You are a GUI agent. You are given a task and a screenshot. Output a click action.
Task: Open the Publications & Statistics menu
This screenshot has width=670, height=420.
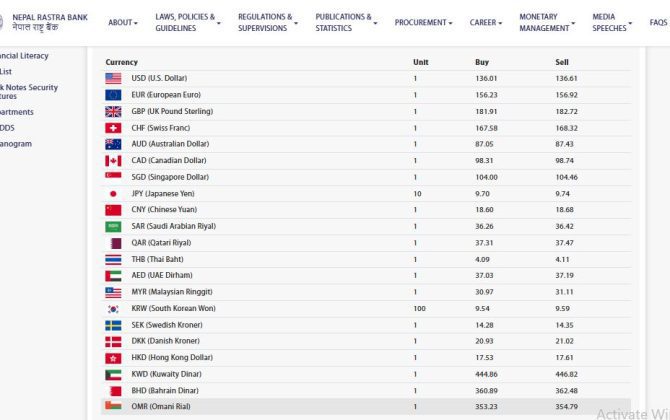(x=345, y=22)
